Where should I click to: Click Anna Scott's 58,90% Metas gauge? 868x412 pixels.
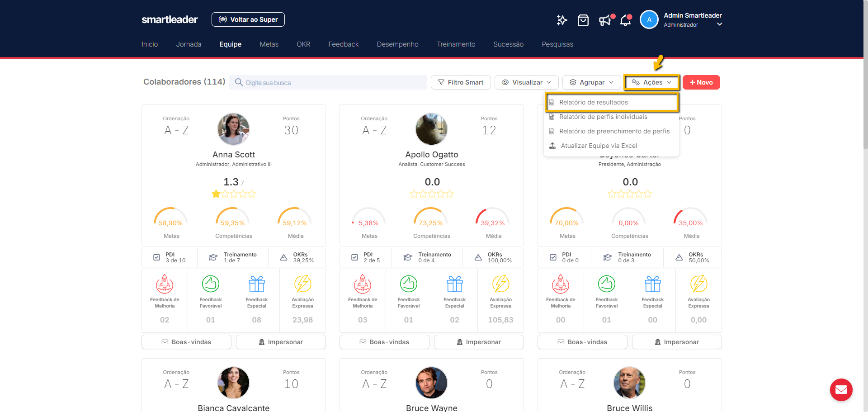click(171, 217)
